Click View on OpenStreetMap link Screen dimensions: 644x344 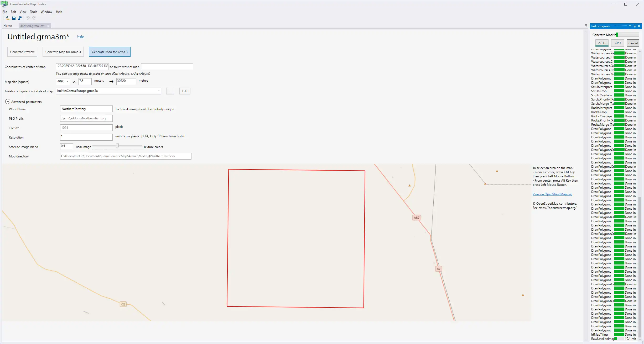coord(552,194)
